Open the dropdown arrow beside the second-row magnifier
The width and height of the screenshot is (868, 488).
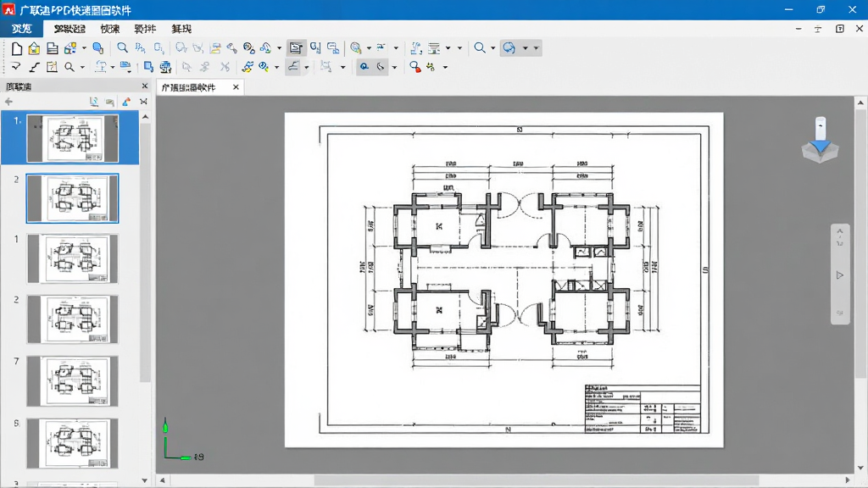click(82, 68)
